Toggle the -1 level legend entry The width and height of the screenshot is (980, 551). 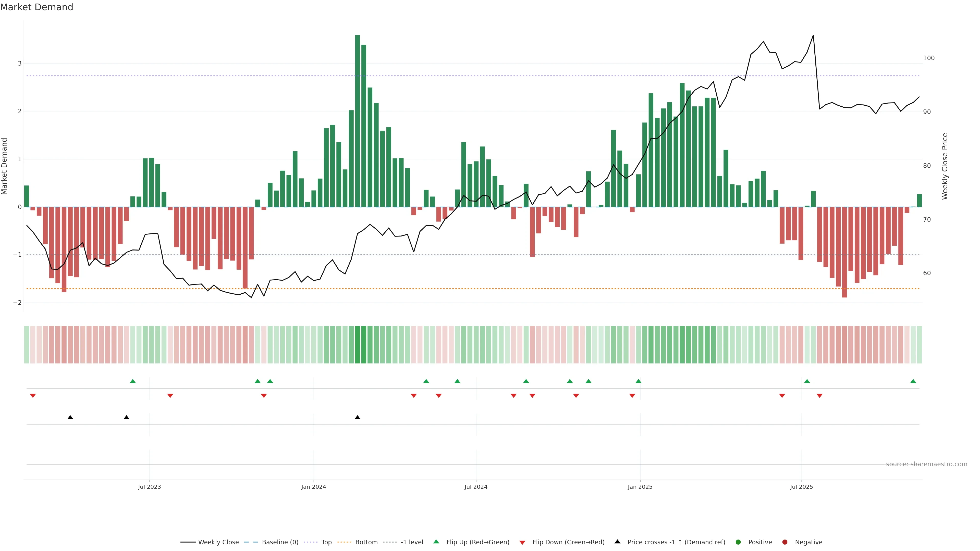coord(412,542)
